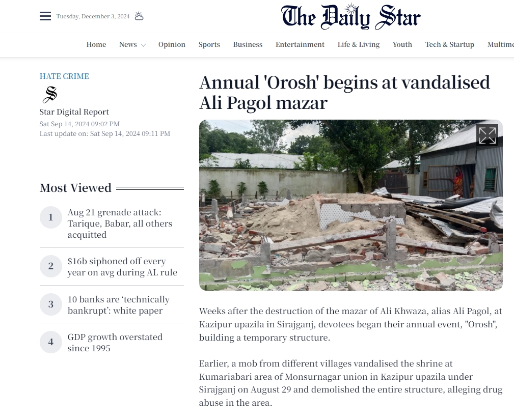
Task: Open the hamburger menu icon
Action: [x=45, y=16]
